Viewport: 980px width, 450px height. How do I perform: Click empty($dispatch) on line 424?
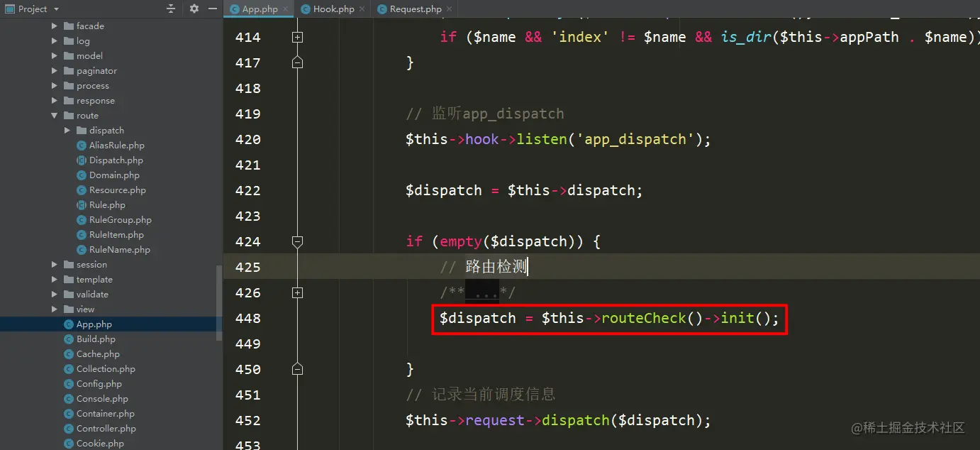pos(507,241)
